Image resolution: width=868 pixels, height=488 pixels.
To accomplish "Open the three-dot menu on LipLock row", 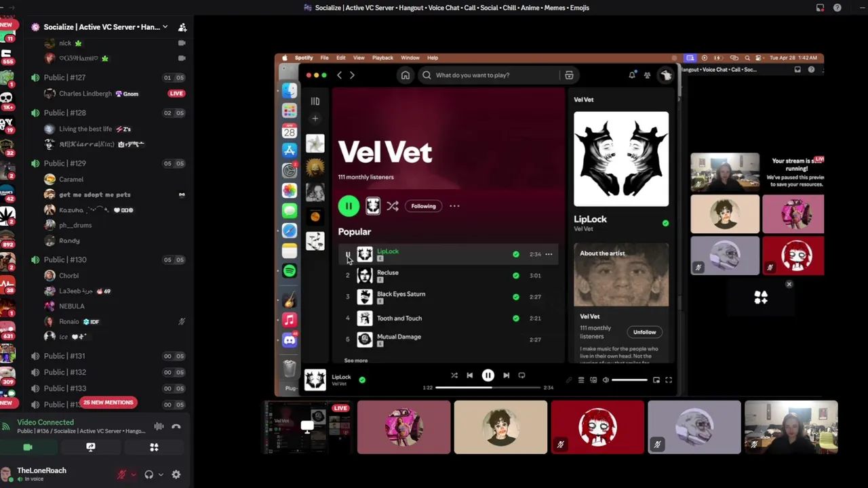I will (x=549, y=254).
